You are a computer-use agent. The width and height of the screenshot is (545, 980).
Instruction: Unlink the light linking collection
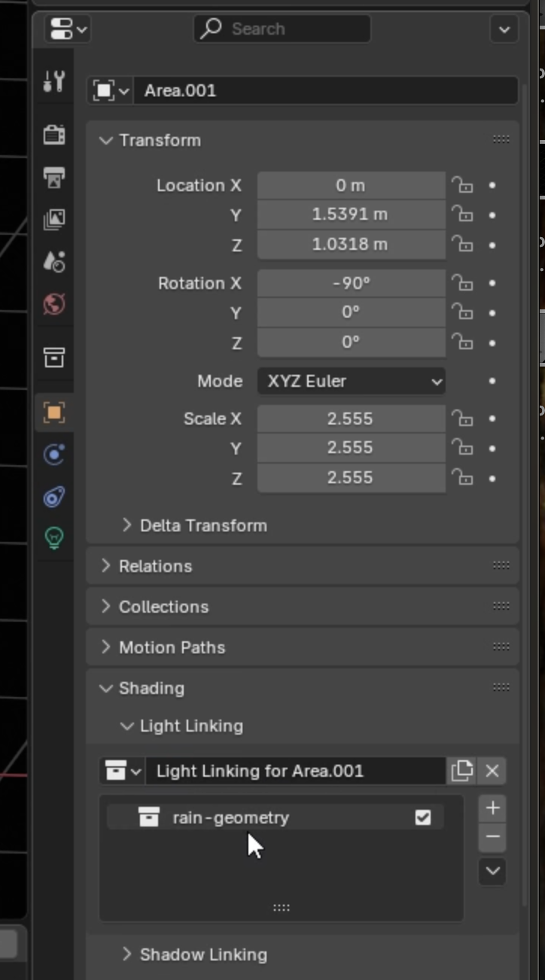point(492,771)
